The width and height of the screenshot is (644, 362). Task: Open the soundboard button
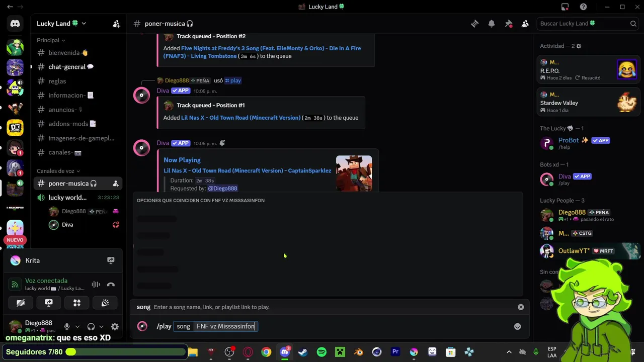point(105,303)
